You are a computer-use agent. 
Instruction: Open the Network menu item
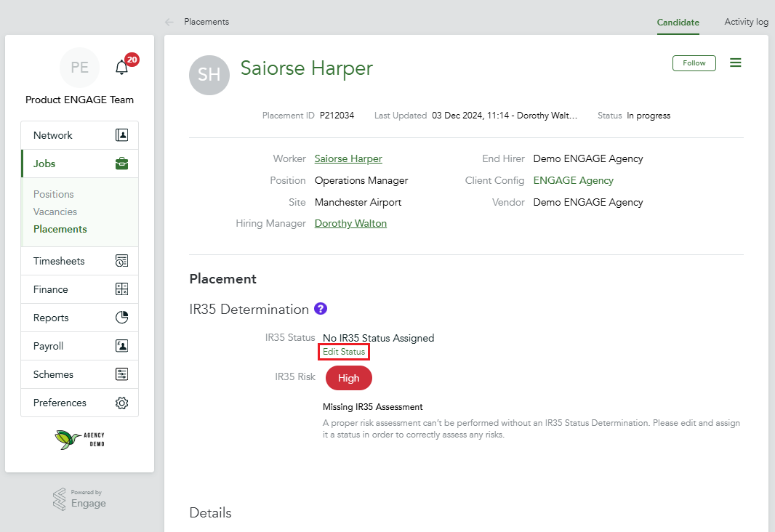point(79,135)
